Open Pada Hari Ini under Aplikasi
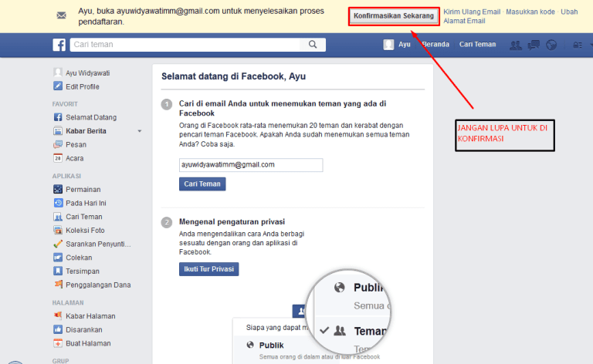 point(86,203)
